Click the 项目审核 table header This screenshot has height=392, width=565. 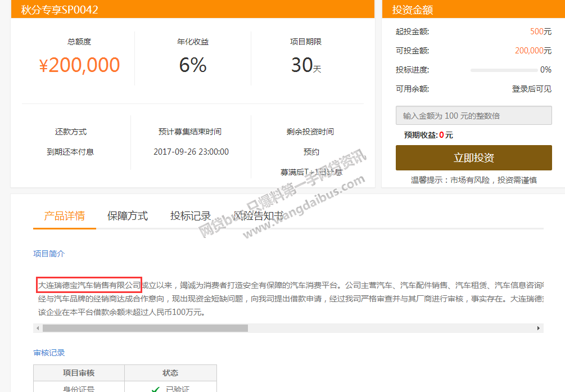tap(79, 373)
